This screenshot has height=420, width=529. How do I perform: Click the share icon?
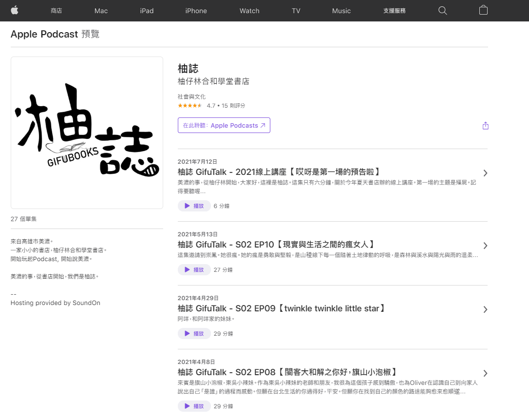(x=486, y=126)
